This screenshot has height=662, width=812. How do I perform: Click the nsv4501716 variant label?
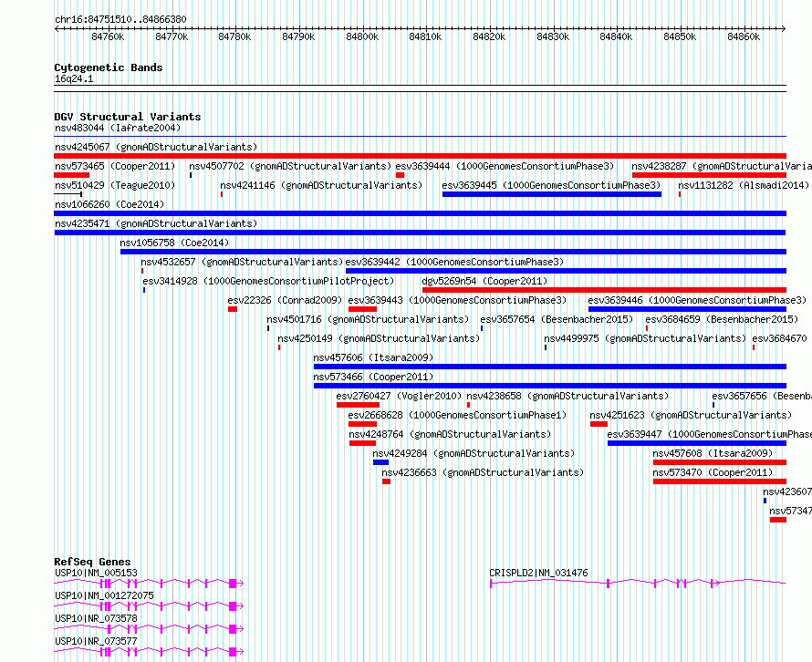(x=368, y=319)
